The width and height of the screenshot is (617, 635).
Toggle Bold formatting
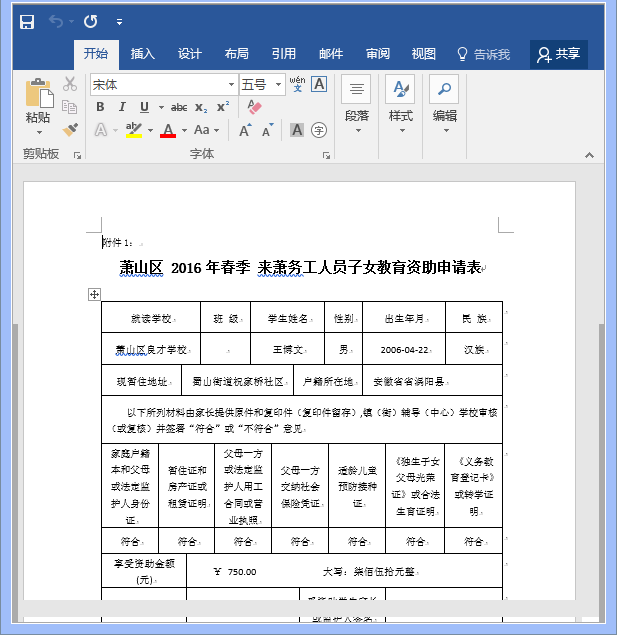[100, 107]
